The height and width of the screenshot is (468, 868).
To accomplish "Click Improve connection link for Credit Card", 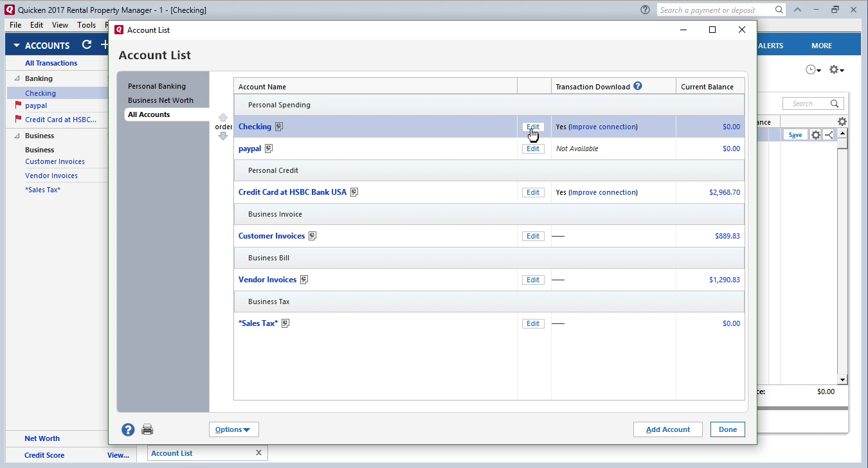I will [x=604, y=192].
